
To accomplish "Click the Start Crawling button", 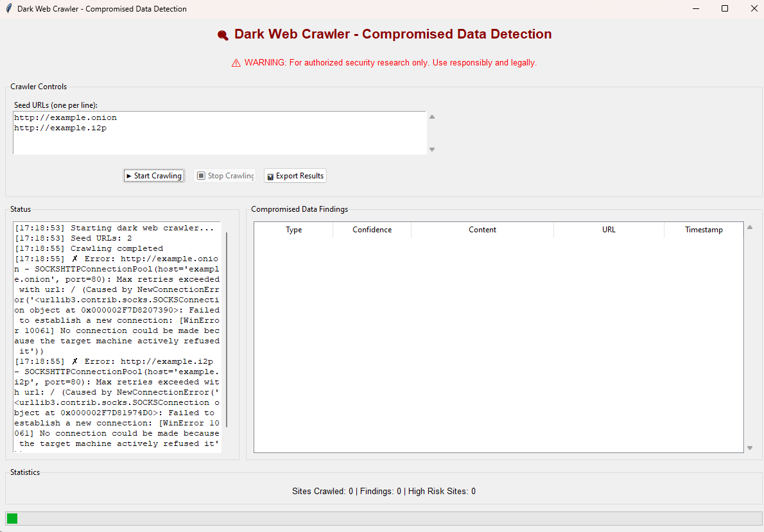I will [154, 176].
